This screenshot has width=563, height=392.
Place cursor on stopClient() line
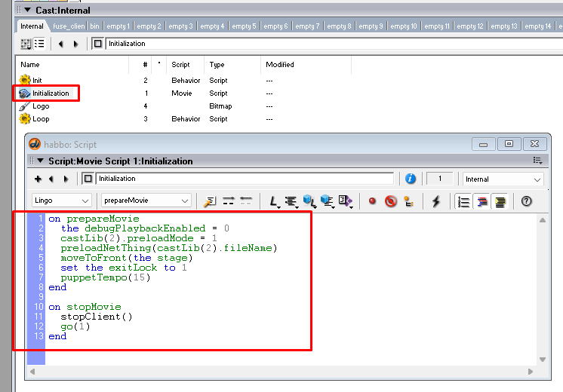pos(97,317)
